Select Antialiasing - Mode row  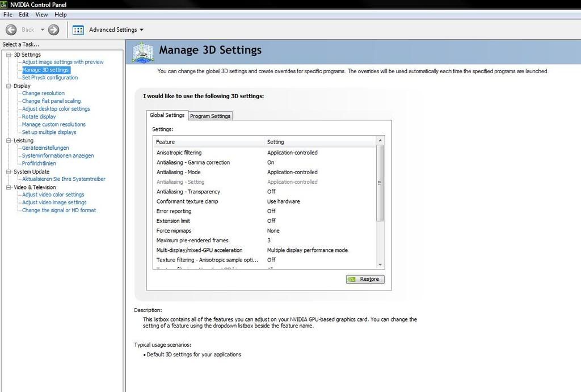click(264, 172)
